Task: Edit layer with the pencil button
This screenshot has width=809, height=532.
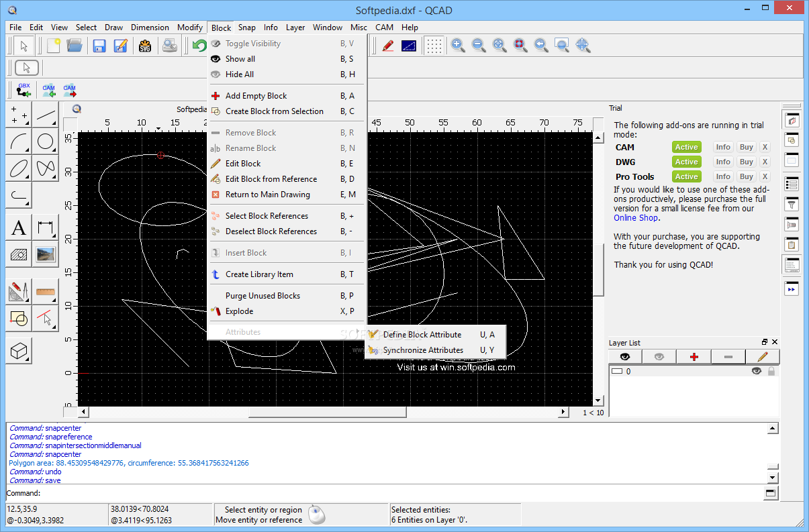Action: [763, 357]
